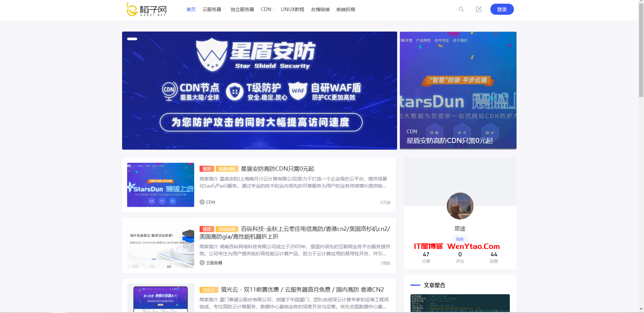This screenshot has width=644, height=313.
Task: Open the 独立服务器 menu item
Action: coord(242,9)
